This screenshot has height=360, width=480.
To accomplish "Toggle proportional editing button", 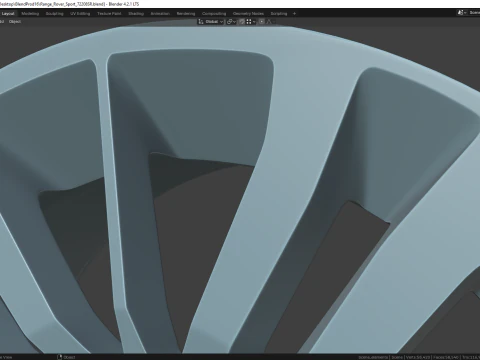I will pos(262,22).
